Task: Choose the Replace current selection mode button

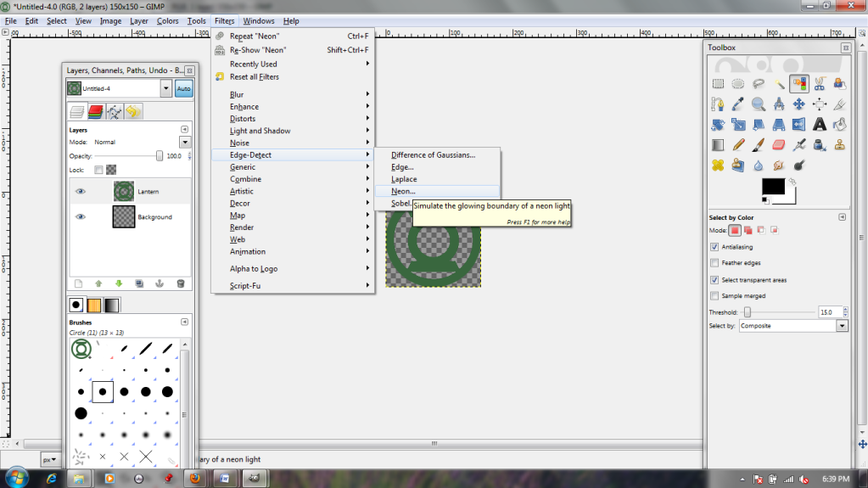Action: click(735, 230)
